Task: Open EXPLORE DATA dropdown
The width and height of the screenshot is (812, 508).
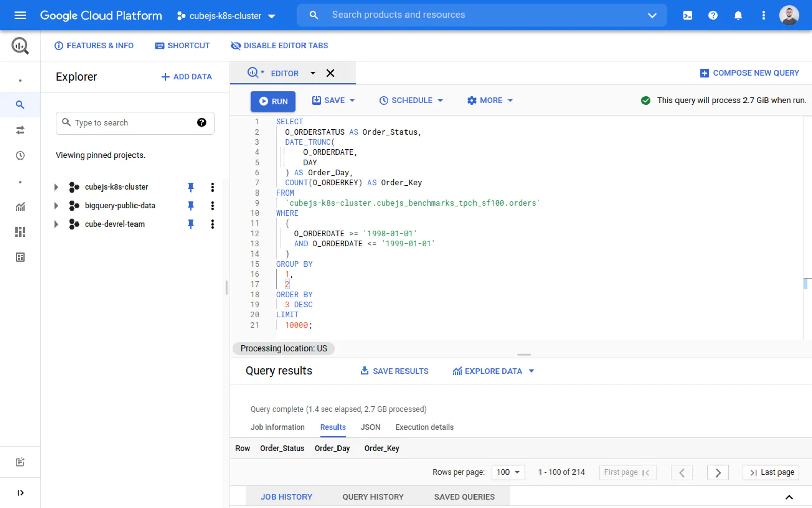Action: (493, 371)
